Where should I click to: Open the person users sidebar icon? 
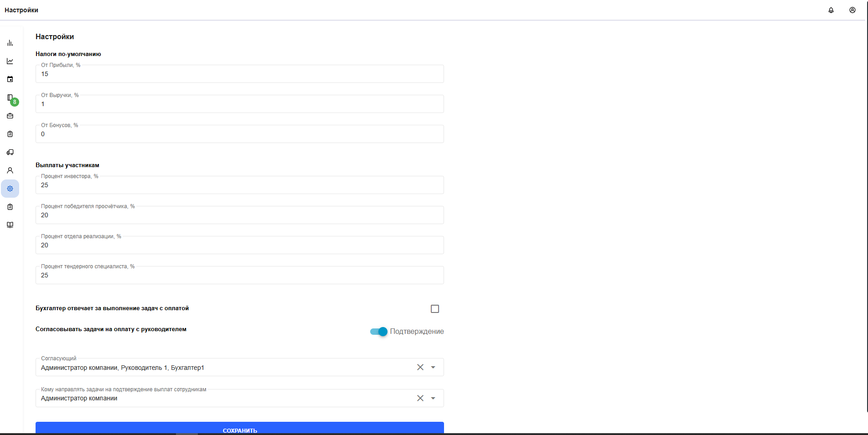[x=10, y=170]
